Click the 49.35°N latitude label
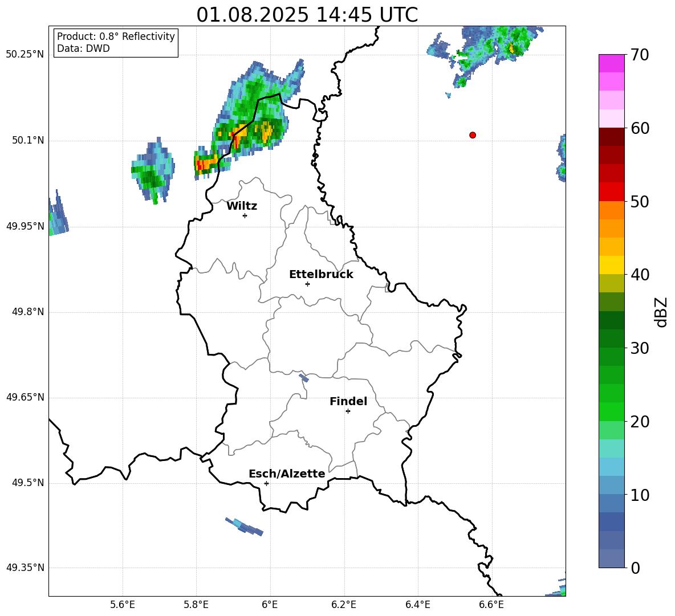 pyautogui.click(x=25, y=568)
